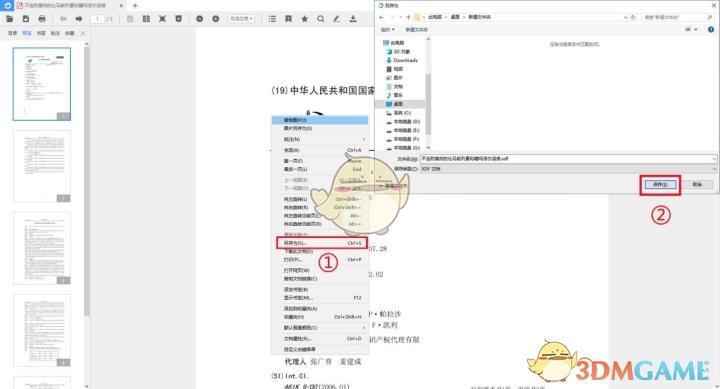Click the page number field in the toolbar
This screenshot has width=720, height=389.
(x=97, y=19)
